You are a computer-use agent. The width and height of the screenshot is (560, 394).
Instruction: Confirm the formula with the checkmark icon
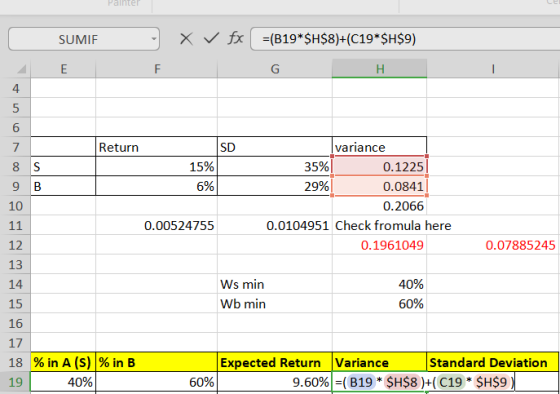tap(211, 38)
